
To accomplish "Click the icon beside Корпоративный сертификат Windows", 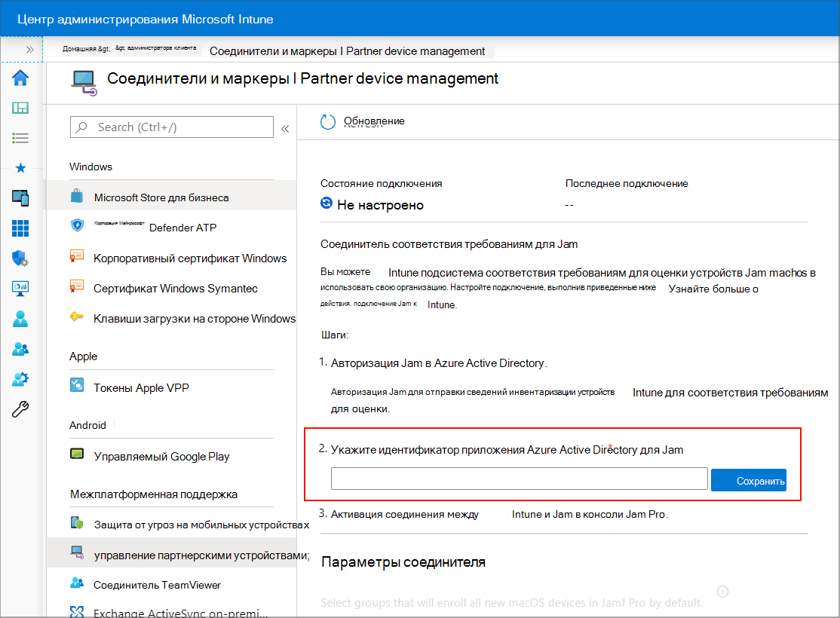I will click(x=77, y=255).
